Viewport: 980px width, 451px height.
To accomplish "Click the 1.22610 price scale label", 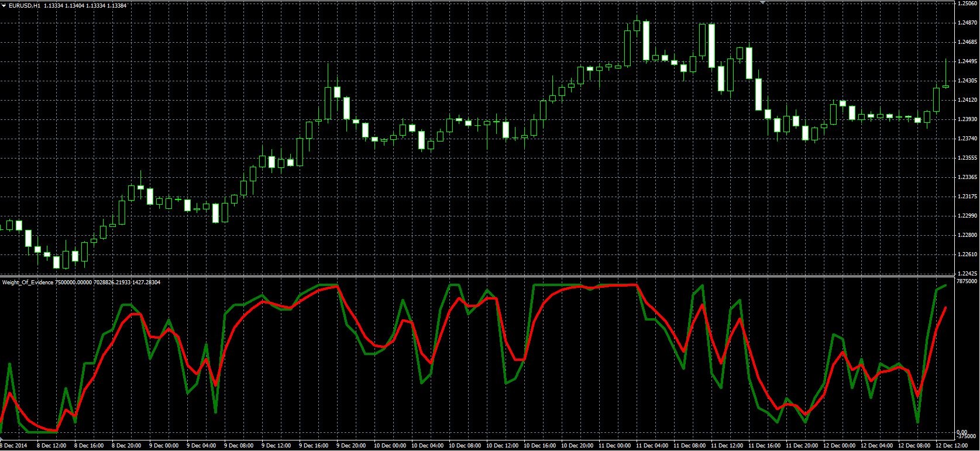I will [x=968, y=254].
